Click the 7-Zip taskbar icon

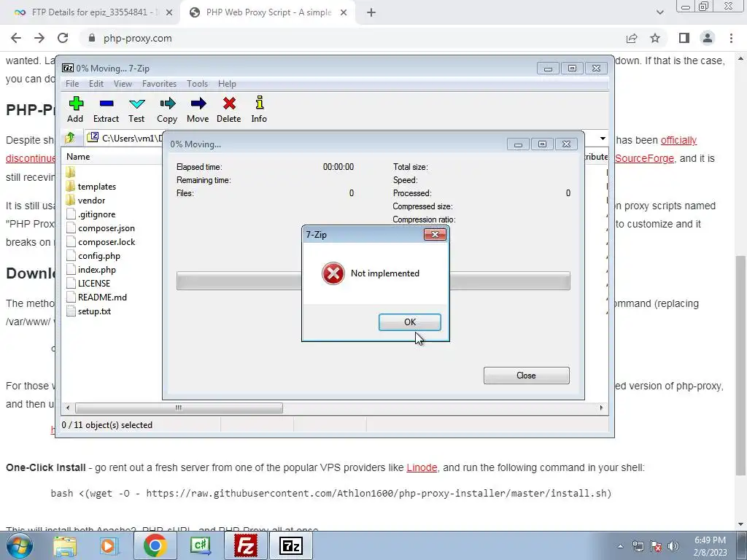[291, 545]
